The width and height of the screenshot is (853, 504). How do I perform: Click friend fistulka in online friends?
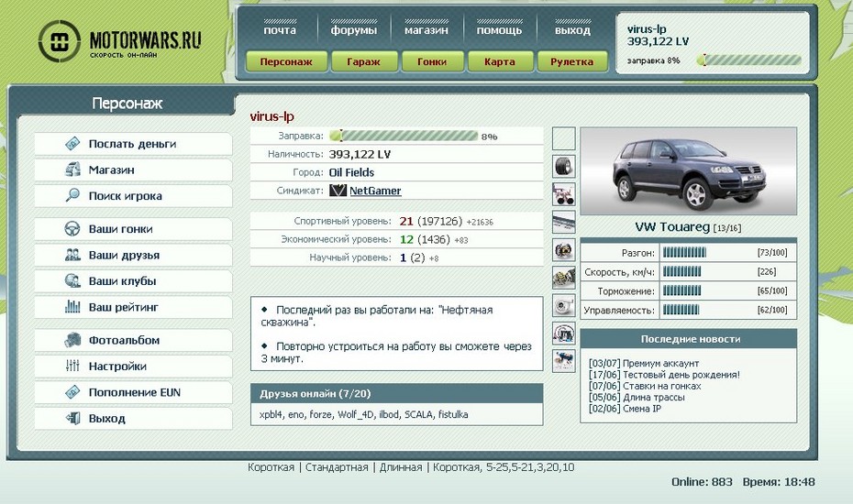[453, 414]
